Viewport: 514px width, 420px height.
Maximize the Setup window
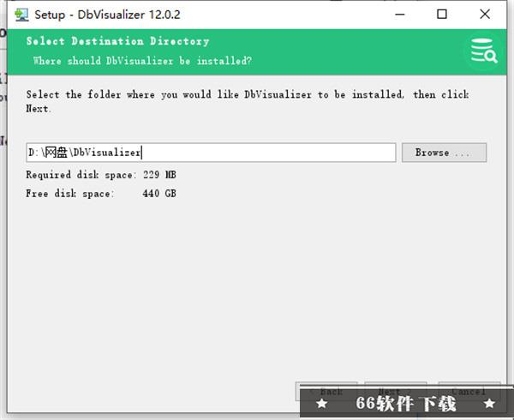click(x=442, y=15)
